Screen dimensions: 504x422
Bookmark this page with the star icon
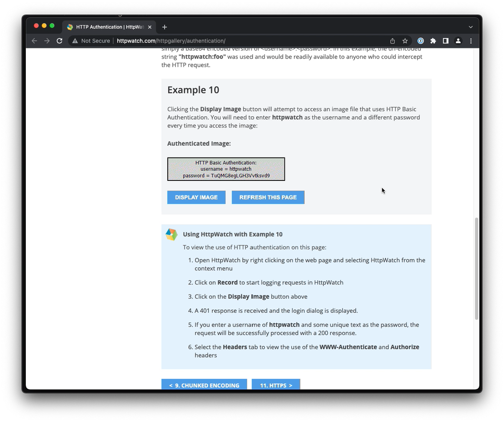click(405, 41)
